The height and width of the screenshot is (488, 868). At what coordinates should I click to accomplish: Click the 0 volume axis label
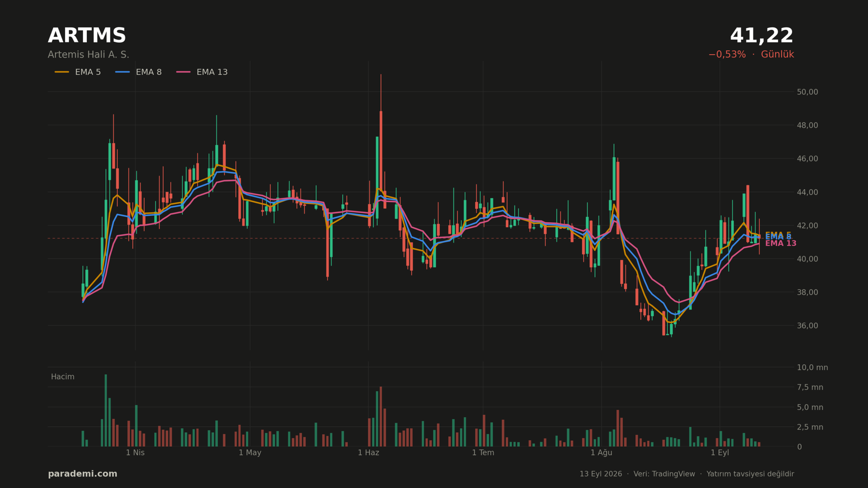pos(799,447)
